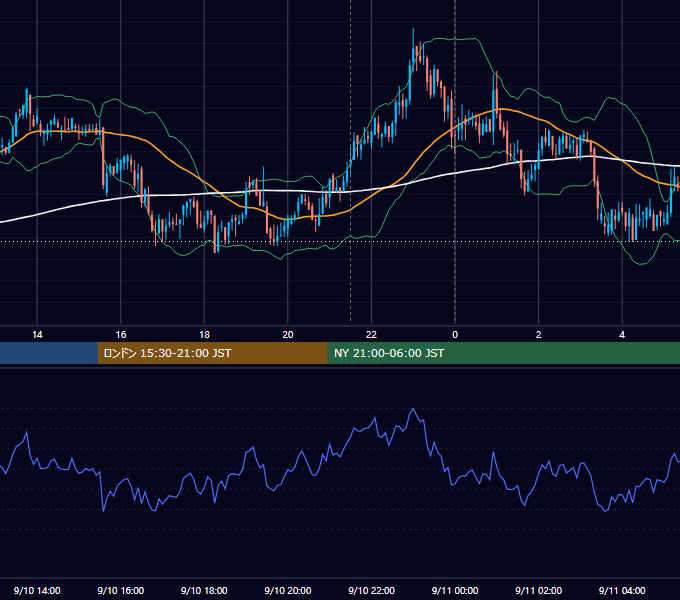
Task: Click the 9/11 04:00 label on oscillator axis
Action: click(622, 590)
